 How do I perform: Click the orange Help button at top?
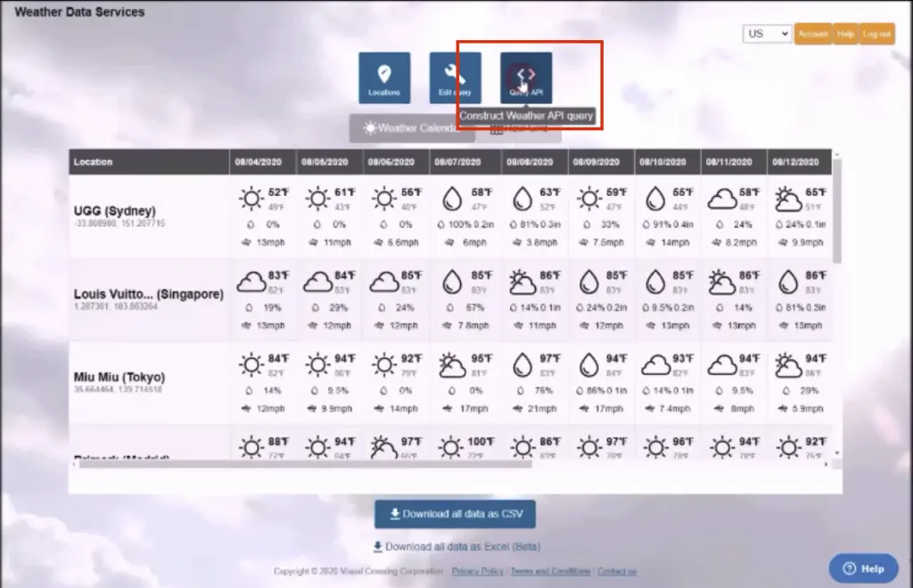pyautogui.click(x=845, y=34)
